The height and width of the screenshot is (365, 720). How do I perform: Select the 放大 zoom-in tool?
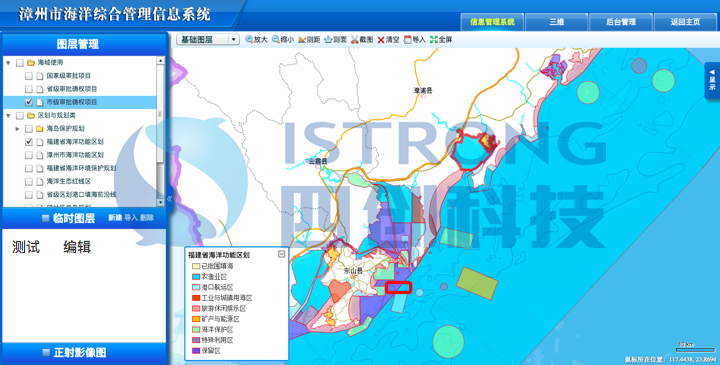(x=256, y=39)
